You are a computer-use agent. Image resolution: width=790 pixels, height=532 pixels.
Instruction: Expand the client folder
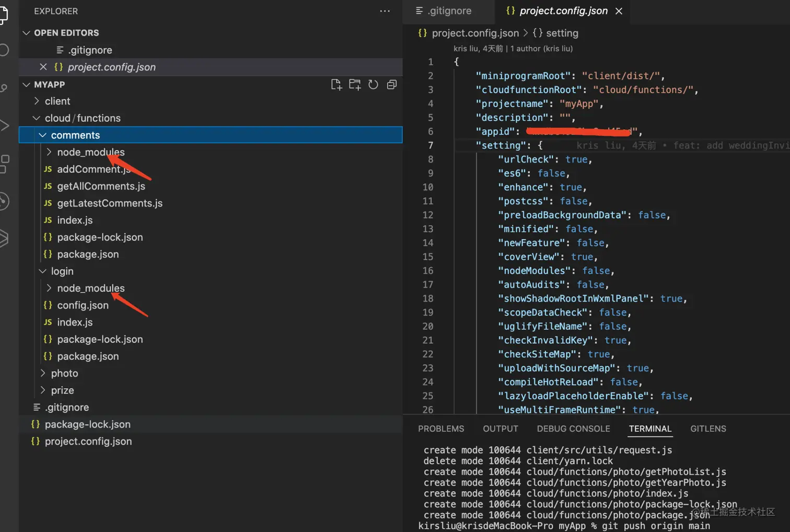pos(37,101)
